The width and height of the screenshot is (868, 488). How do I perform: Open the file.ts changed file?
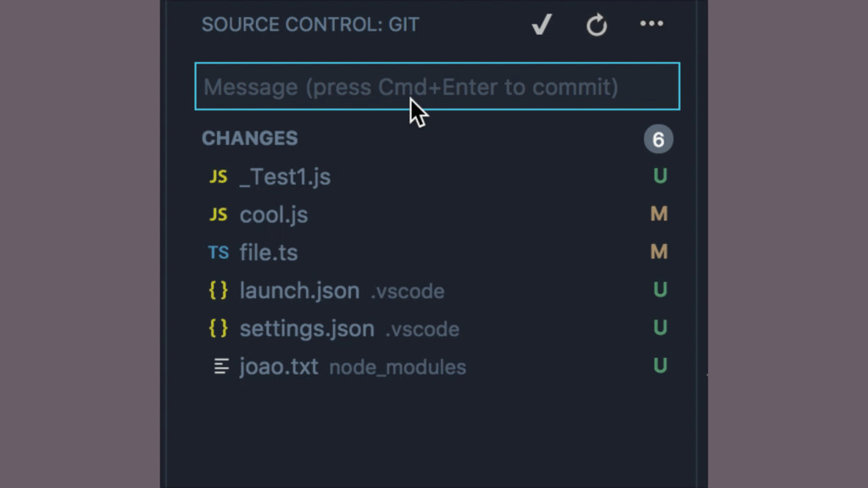coord(437,252)
